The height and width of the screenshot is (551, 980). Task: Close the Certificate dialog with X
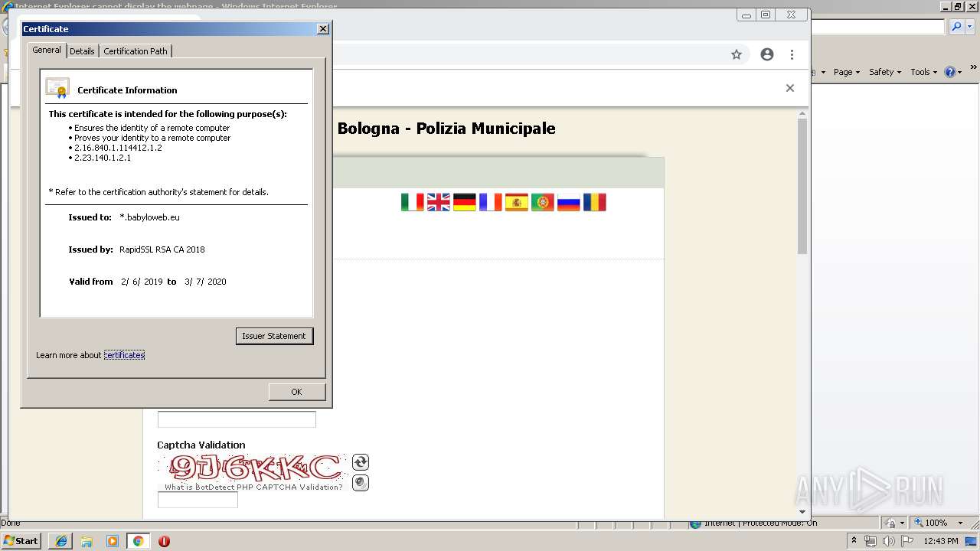click(323, 29)
